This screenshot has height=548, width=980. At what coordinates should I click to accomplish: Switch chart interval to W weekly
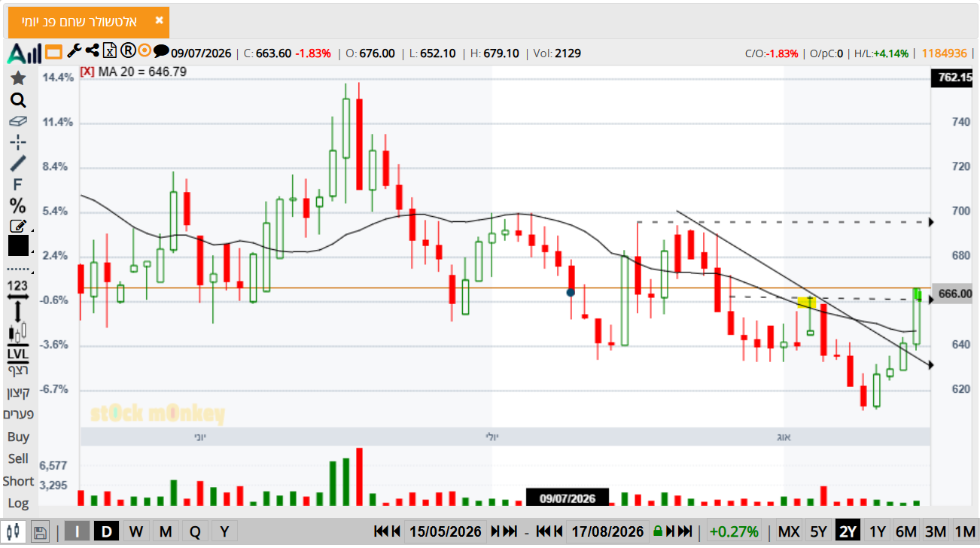[135, 531]
